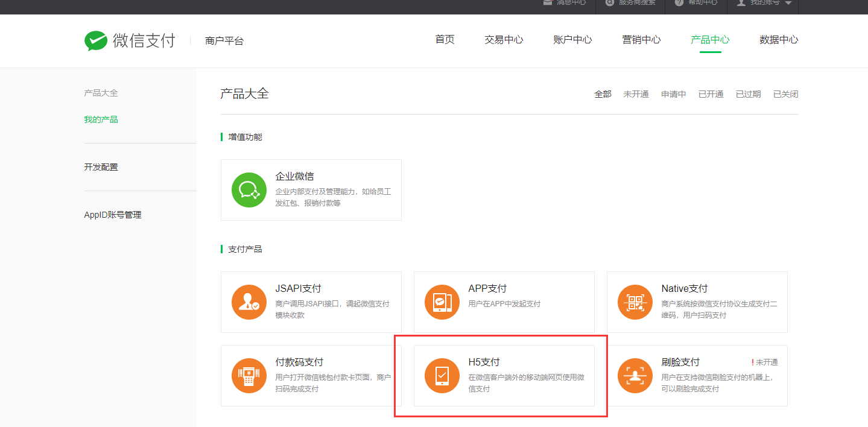
Task: Click the 企业微信 green chat icon
Action: (249, 190)
